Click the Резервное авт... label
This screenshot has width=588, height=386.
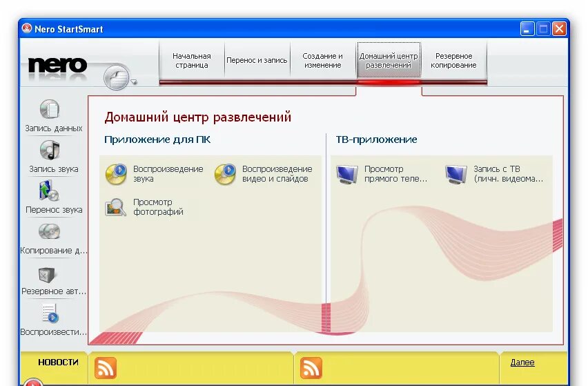point(54,291)
